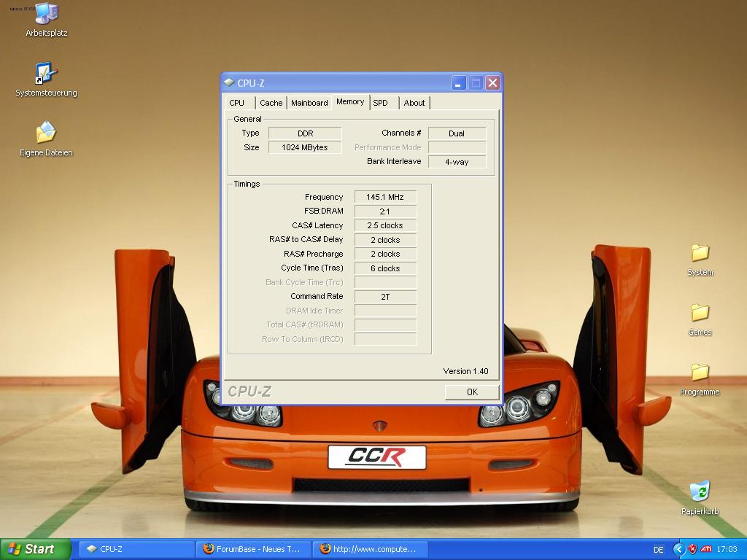Click OK in CPU-Z window
The width and height of the screenshot is (747, 560).
[472, 392]
